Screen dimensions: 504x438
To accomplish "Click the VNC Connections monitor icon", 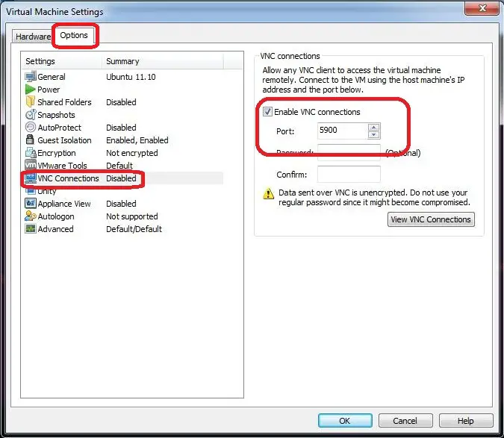I will point(31,178).
